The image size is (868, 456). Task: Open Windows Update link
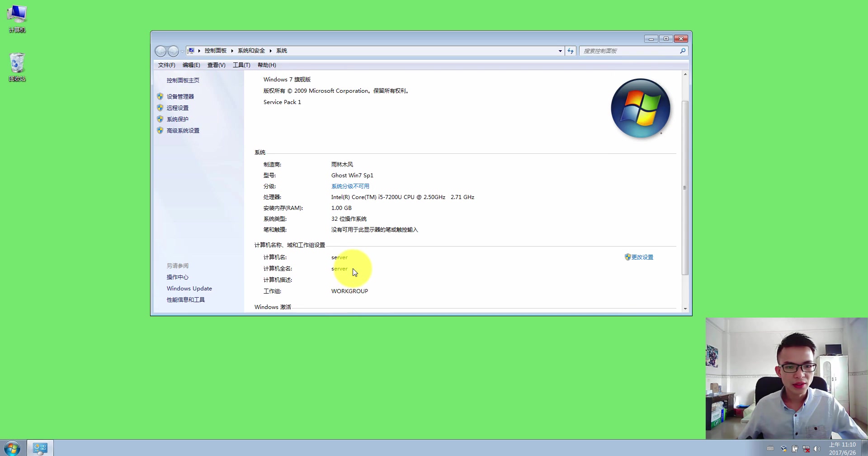189,288
